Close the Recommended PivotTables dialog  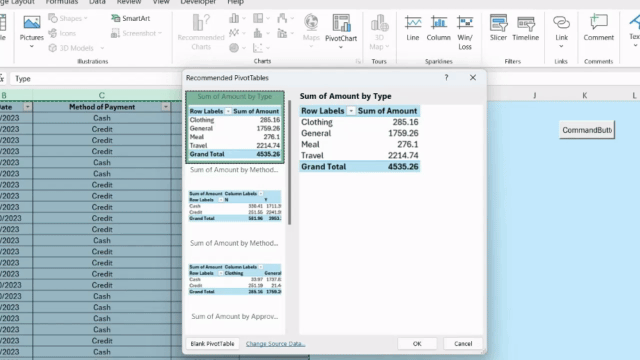coord(473,78)
